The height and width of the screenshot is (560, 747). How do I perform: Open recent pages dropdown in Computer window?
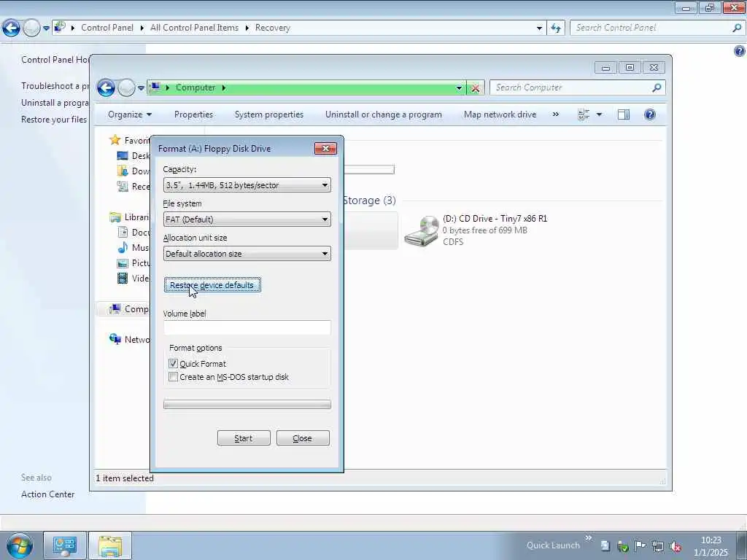pyautogui.click(x=141, y=88)
